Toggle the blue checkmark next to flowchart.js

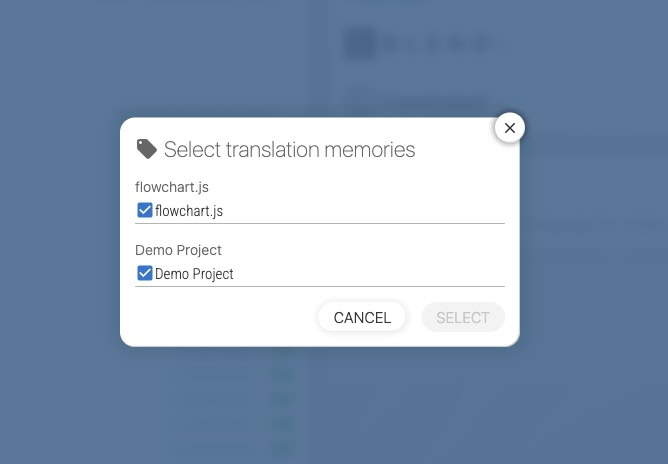pos(145,211)
